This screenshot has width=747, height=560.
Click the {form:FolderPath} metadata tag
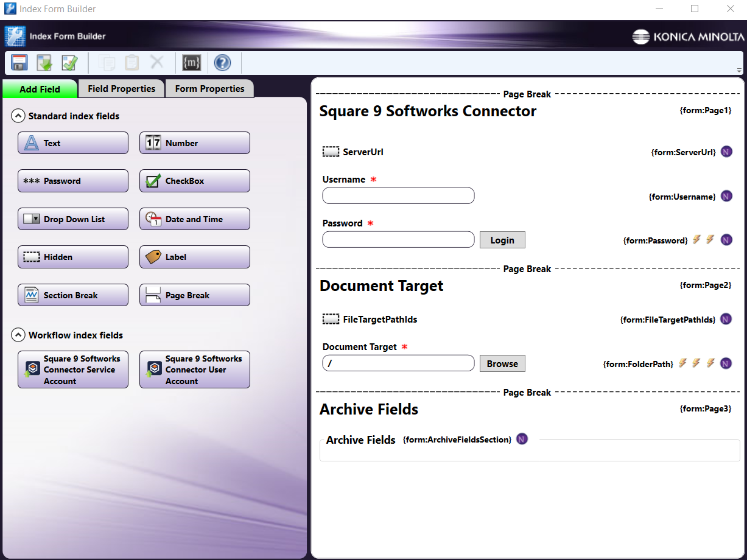[638, 364]
